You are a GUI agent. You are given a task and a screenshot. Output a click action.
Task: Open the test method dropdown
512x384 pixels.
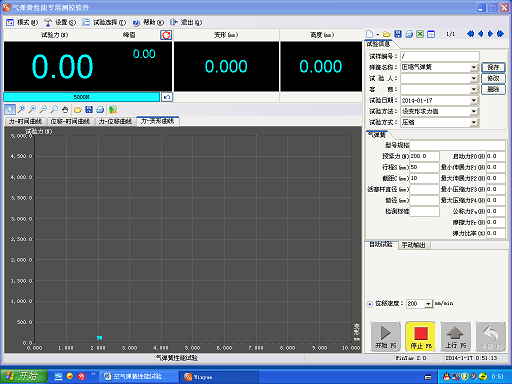(474, 111)
